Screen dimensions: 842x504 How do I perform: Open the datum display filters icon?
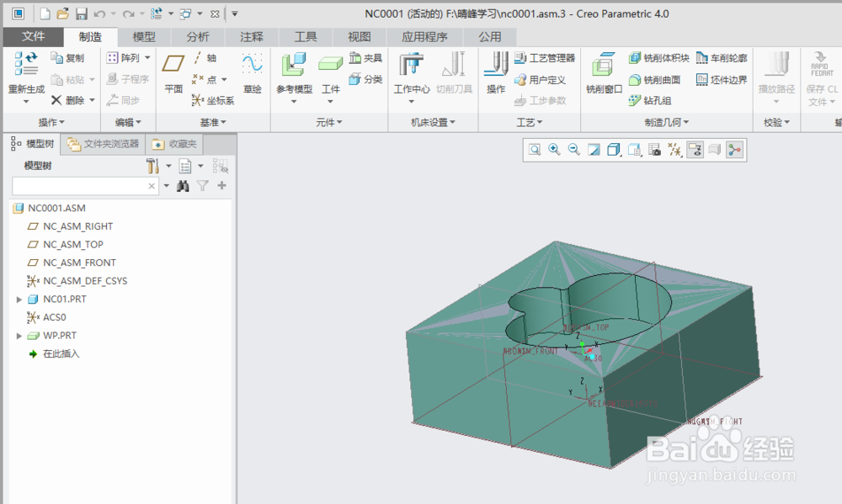[x=675, y=150]
